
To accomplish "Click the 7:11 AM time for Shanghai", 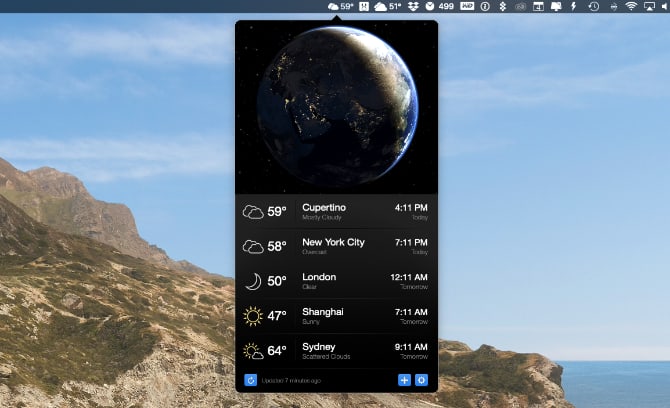I will click(411, 312).
